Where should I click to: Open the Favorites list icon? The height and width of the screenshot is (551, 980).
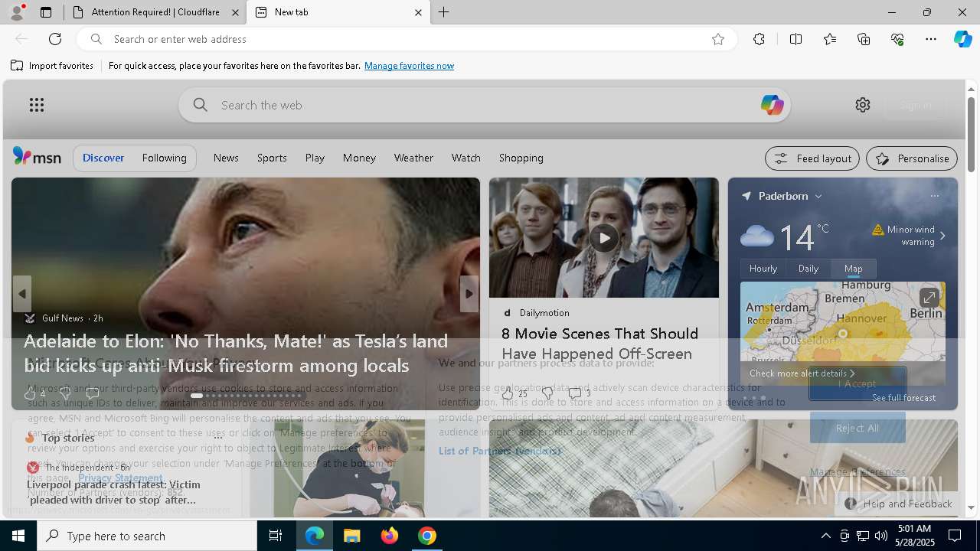pos(830,39)
